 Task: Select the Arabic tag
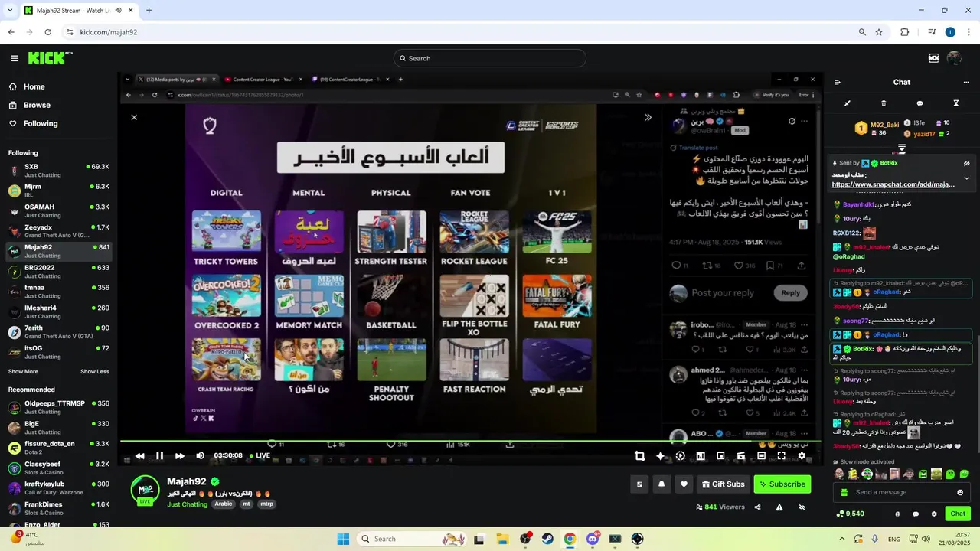[x=223, y=504]
